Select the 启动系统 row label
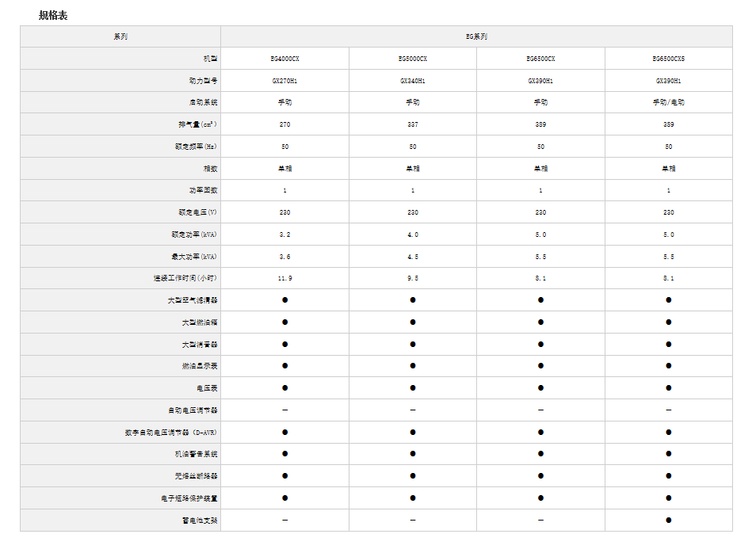Screen dimensions: 756x553 pyautogui.click(x=203, y=102)
